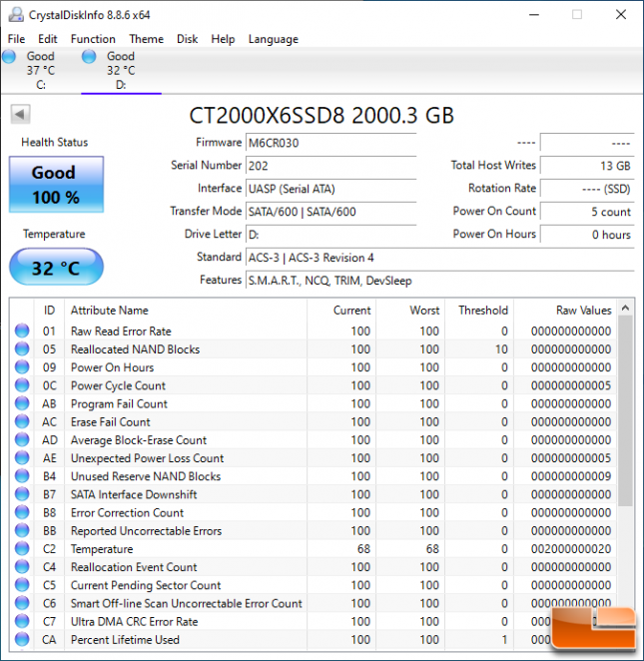
Task: Select the D: drive tab
Action: click(x=121, y=71)
